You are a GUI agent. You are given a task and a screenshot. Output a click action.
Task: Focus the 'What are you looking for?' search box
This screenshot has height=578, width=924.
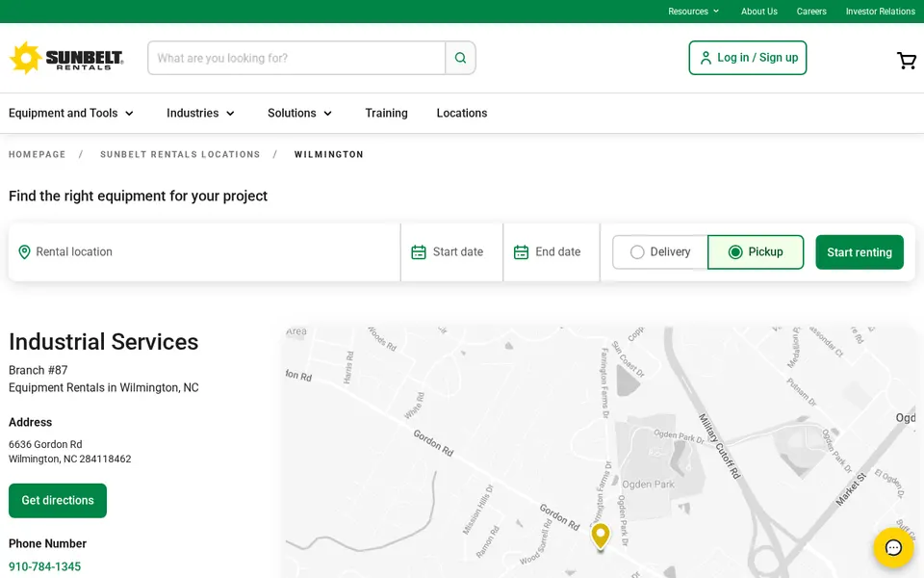click(x=296, y=58)
